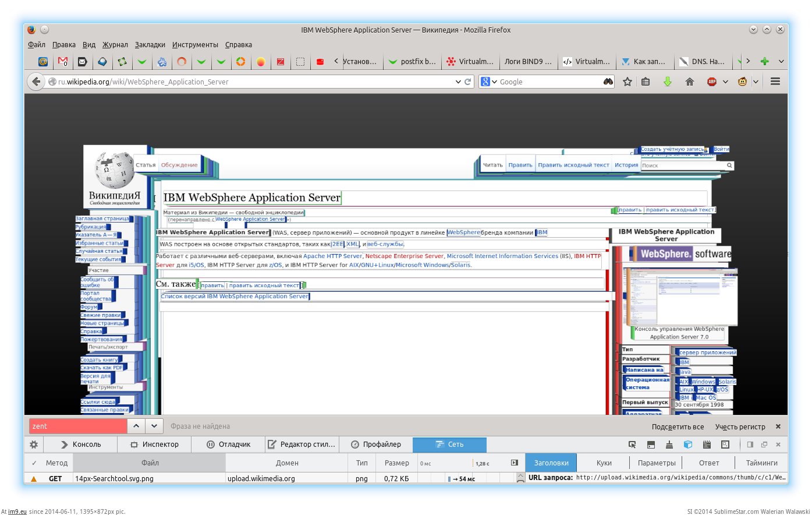This screenshot has width=812, height=515.
Task: Switch to Консоль devtools tab
Action: (80, 444)
